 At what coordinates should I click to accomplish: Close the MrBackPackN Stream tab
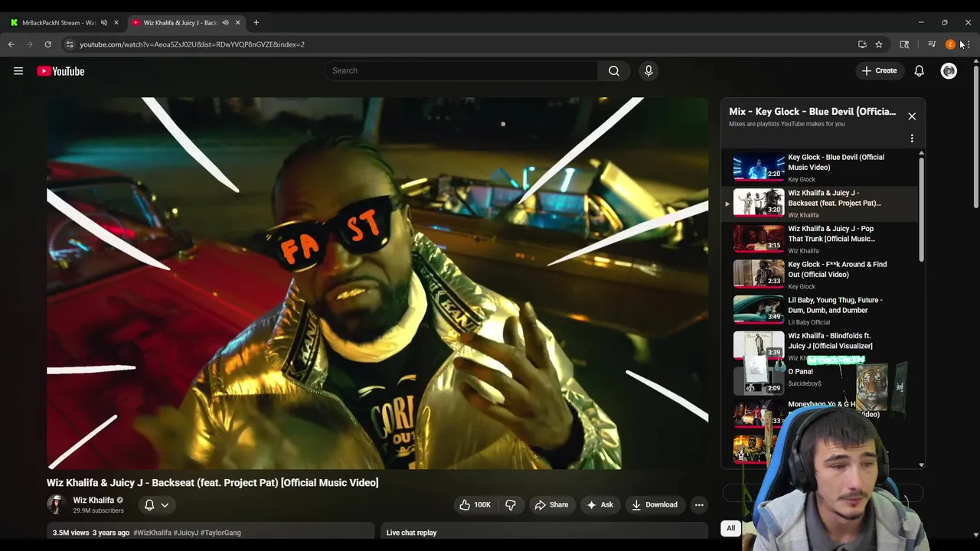116,23
